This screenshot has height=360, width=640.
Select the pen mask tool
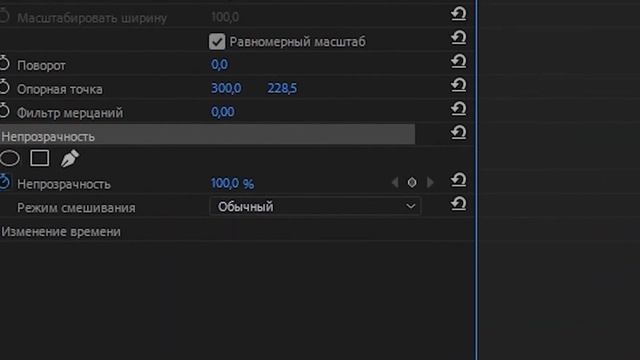[x=70, y=158]
